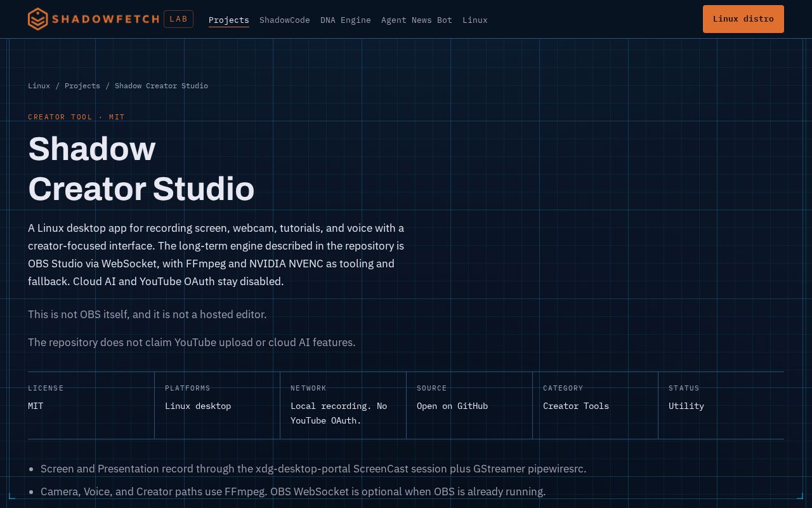The width and height of the screenshot is (812, 508).
Task: Open the DNA Engine nav link
Action: [x=346, y=20]
